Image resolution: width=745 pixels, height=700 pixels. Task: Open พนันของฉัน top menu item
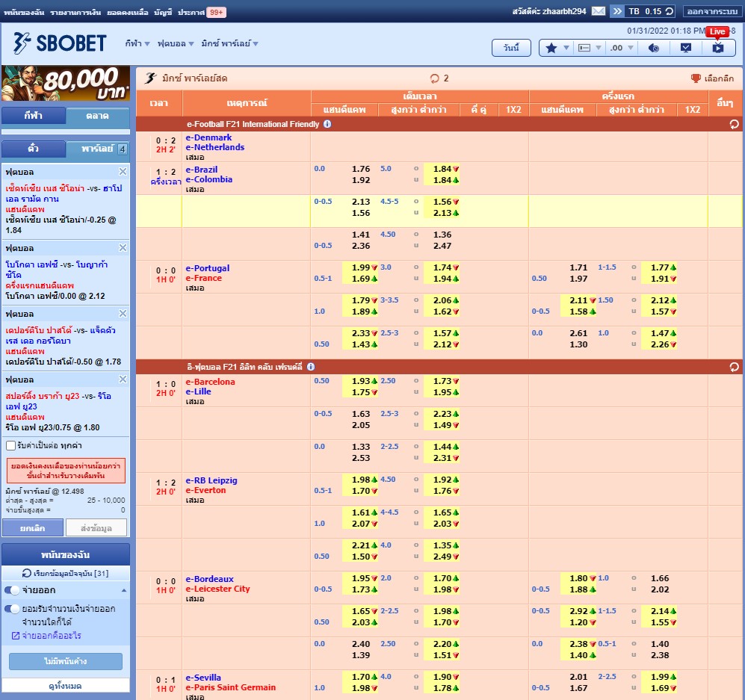click(24, 13)
